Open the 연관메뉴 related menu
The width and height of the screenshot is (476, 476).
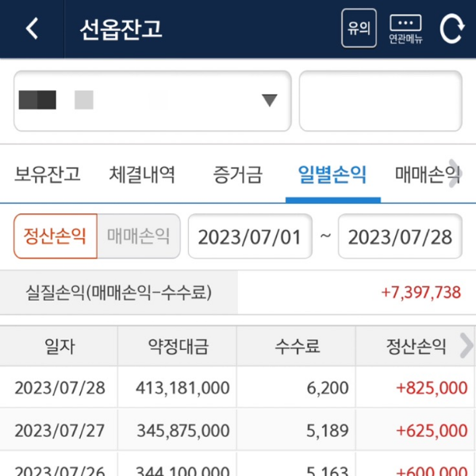tap(405, 29)
